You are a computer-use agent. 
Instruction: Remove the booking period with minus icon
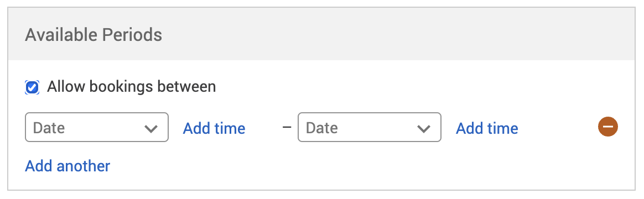608,127
